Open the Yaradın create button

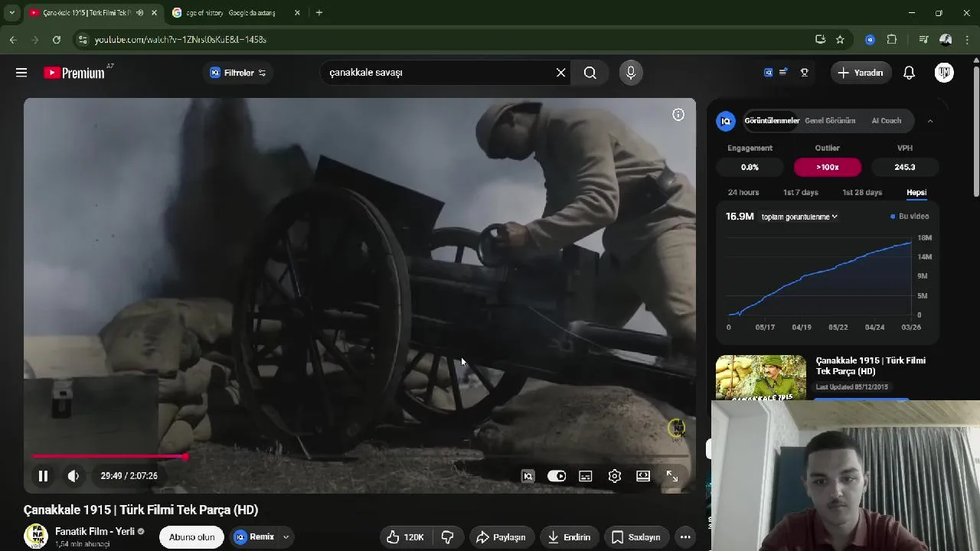861,73
